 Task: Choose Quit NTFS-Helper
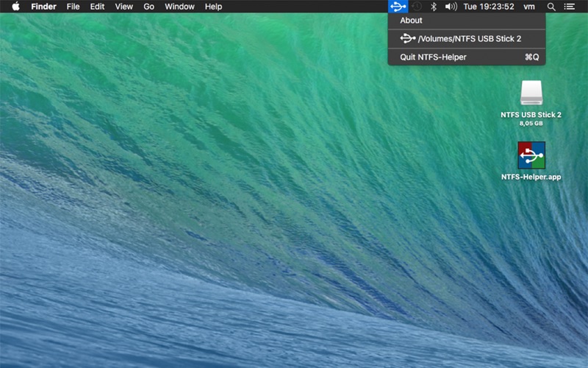(x=467, y=57)
